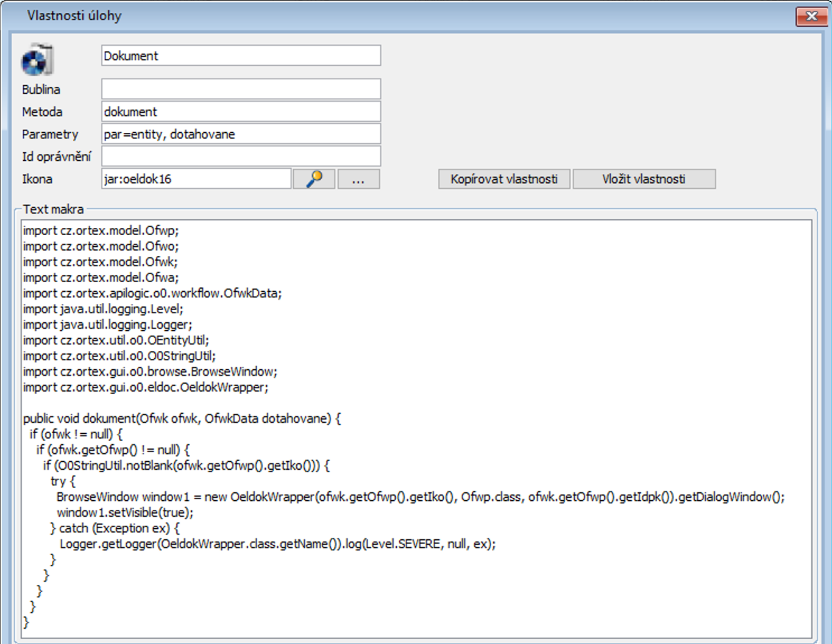Place cursor on the BrowseWindow window1 line
Screen dimensions: 832x644
pyautogui.click(x=421, y=497)
